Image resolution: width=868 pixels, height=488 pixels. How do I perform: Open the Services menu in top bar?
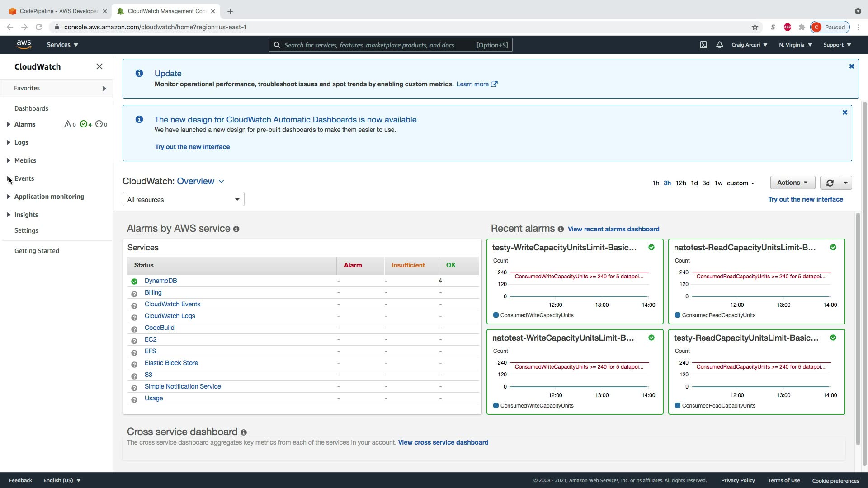pyautogui.click(x=62, y=45)
